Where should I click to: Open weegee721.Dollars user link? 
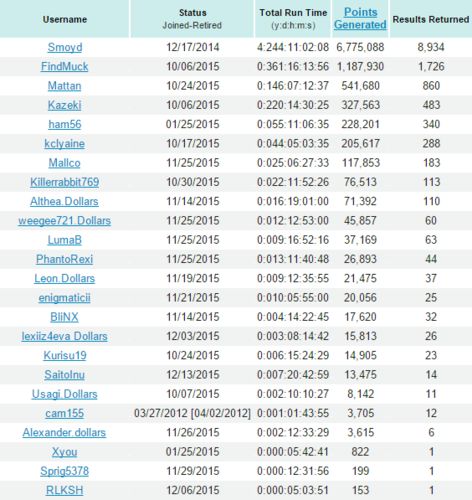[65, 221]
